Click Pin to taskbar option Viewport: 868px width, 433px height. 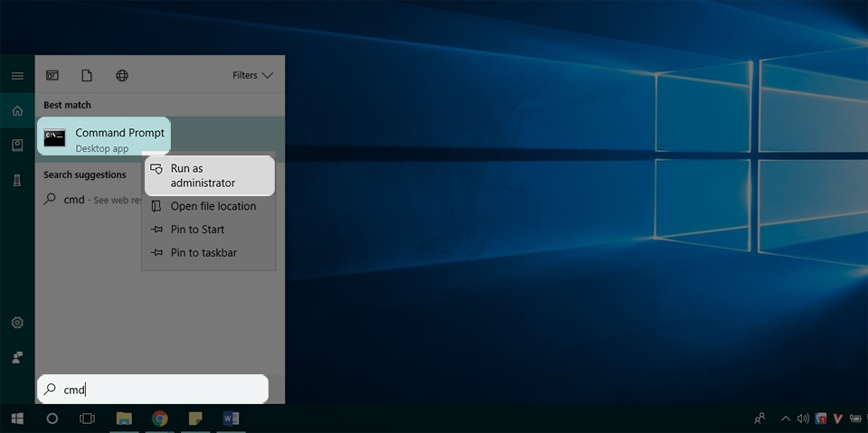point(203,253)
